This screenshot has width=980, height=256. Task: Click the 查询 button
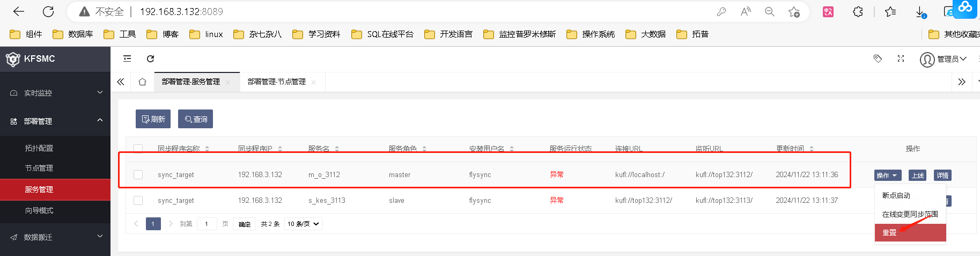(195, 119)
